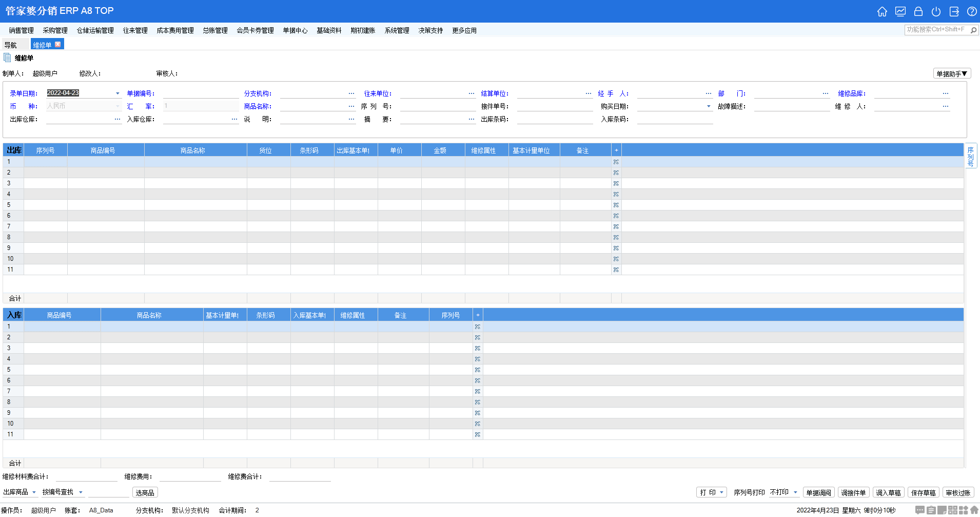Open 经手人 ellipsis lookup
The image size is (980, 517).
[709, 93]
